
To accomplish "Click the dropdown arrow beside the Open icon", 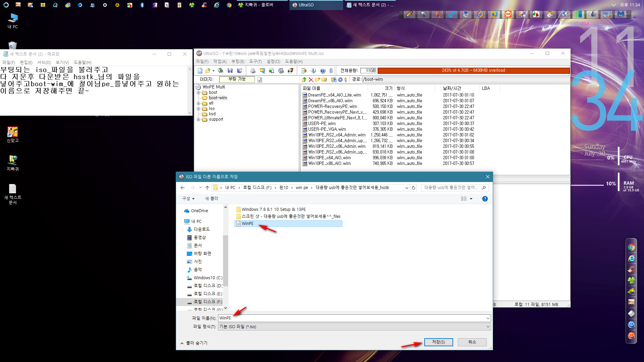I will [213, 71].
